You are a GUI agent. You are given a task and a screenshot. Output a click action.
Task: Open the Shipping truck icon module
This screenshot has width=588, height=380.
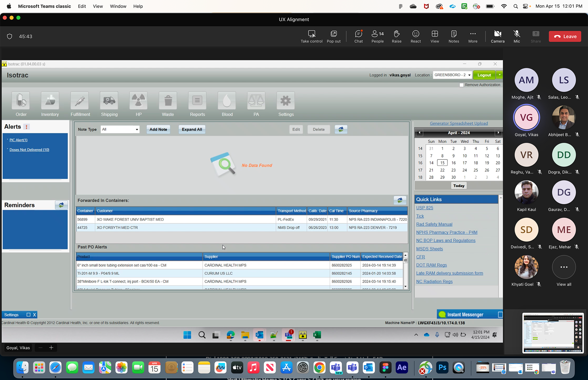point(109,101)
